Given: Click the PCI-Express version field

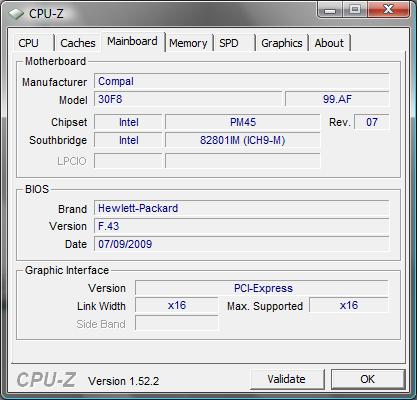Looking at the screenshot, I should tap(262, 288).
